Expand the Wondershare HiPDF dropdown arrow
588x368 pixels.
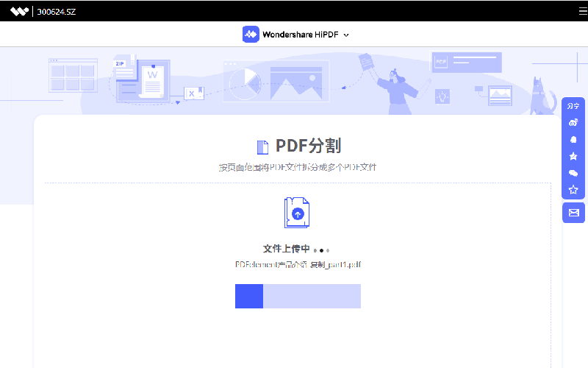pyautogui.click(x=346, y=35)
